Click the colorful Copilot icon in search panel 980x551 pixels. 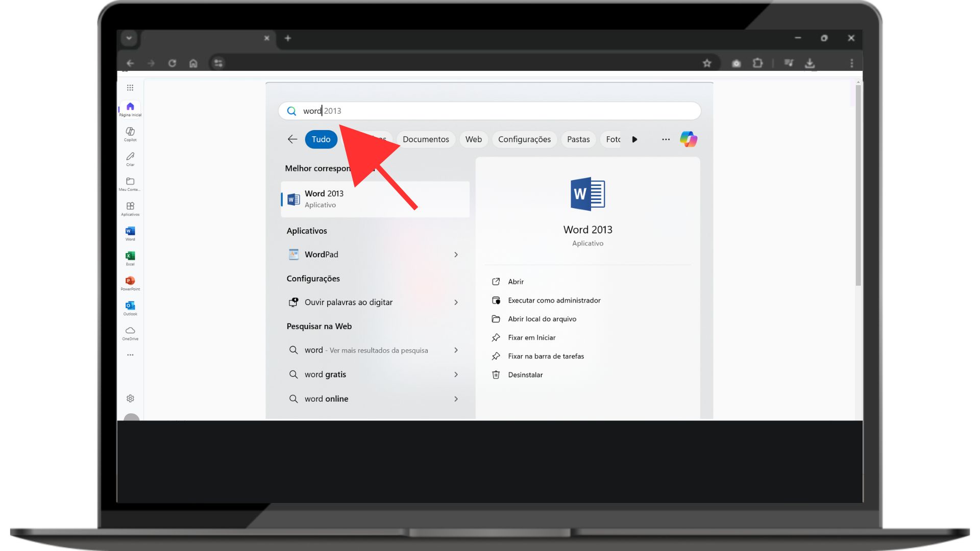point(688,139)
